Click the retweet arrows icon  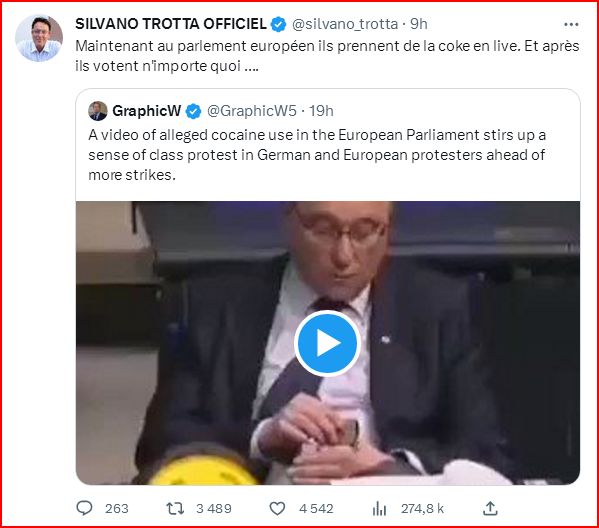click(x=175, y=509)
